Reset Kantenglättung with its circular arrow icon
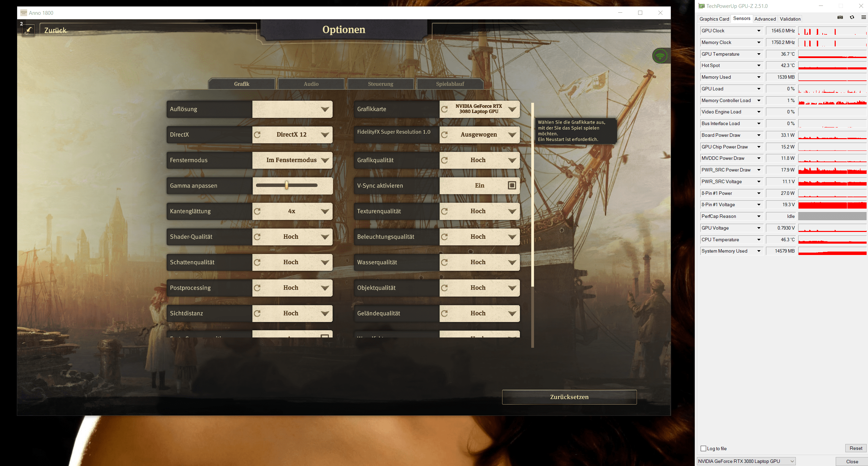Image resolution: width=868 pixels, height=466 pixels. (257, 211)
